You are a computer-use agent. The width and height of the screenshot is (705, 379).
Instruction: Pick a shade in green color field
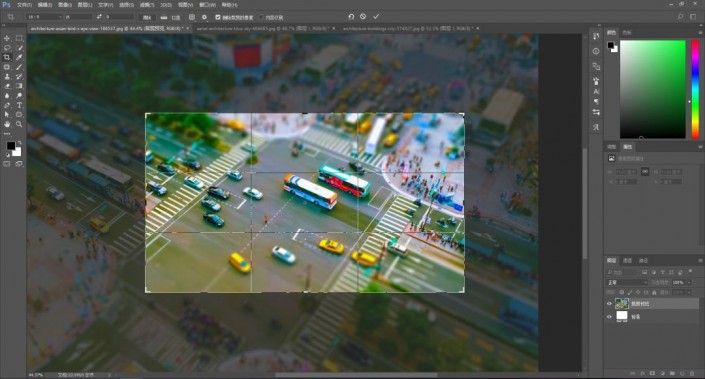tap(652, 89)
